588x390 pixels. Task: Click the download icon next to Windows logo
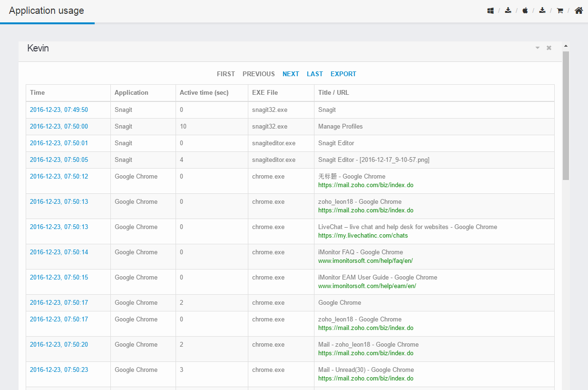pyautogui.click(x=508, y=10)
